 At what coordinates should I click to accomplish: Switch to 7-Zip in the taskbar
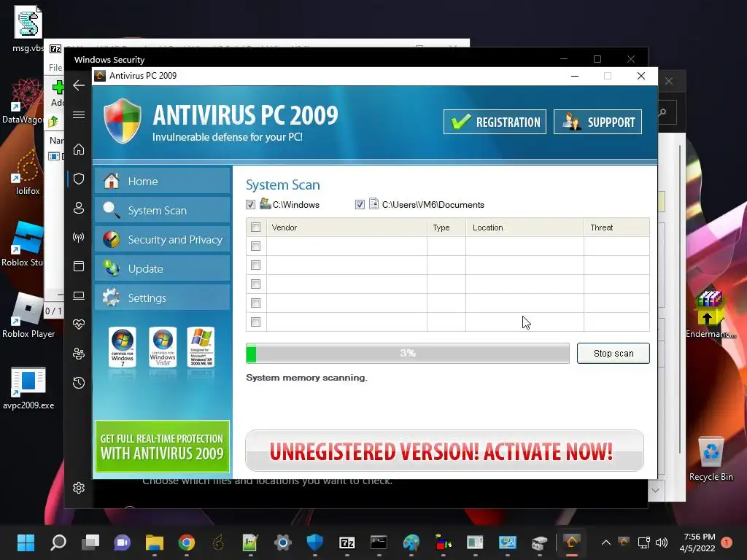pos(347,542)
